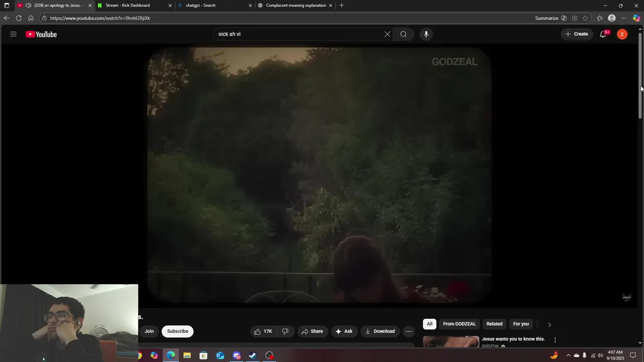This screenshot has width=644, height=362.
Task: Open OBS Studio from taskbar
Action: [x=269, y=355]
